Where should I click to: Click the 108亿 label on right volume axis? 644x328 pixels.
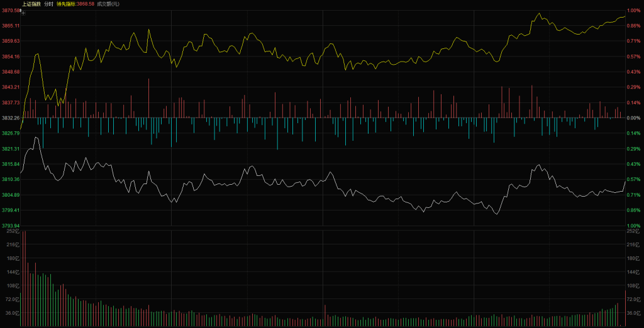click(x=633, y=286)
